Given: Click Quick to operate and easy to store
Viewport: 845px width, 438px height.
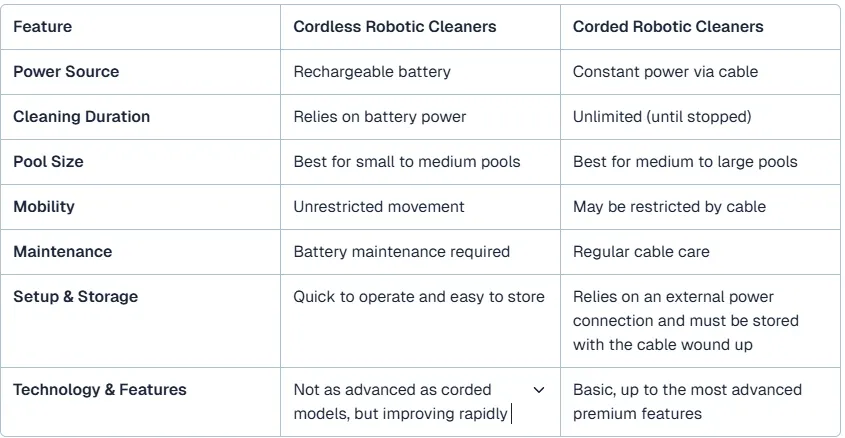Looking at the screenshot, I should (x=419, y=297).
